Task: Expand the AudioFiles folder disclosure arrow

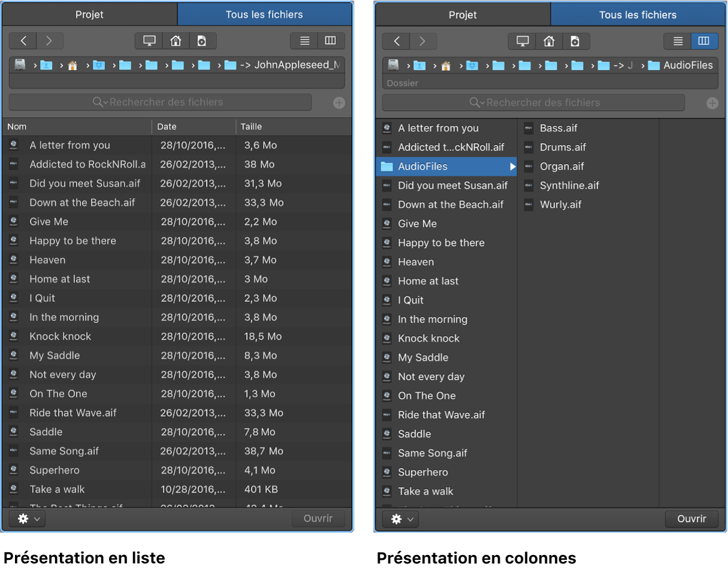Action: 512,166
